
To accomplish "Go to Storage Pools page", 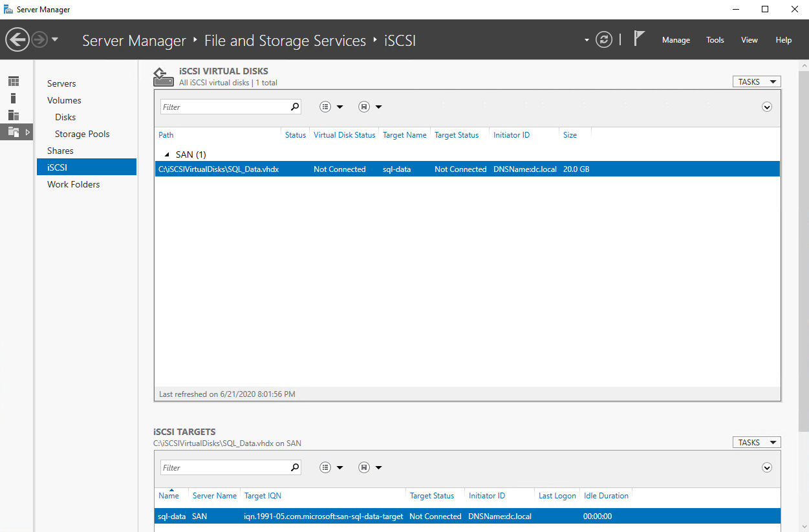I will (x=82, y=134).
